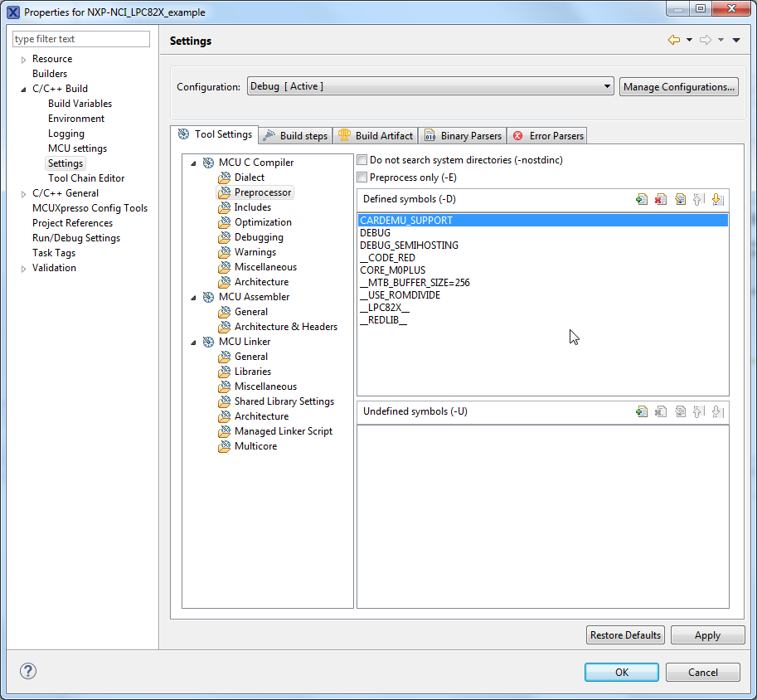This screenshot has width=757, height=700.
Task: Add a new undefined symbol (-U)
Action: (642, 411)
